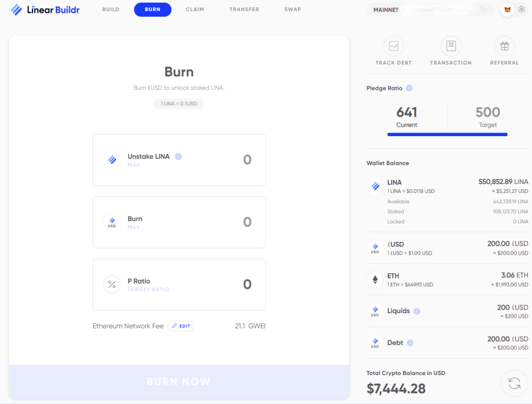
Task: Select the Burn tab
Action: (x=152, y=10)
